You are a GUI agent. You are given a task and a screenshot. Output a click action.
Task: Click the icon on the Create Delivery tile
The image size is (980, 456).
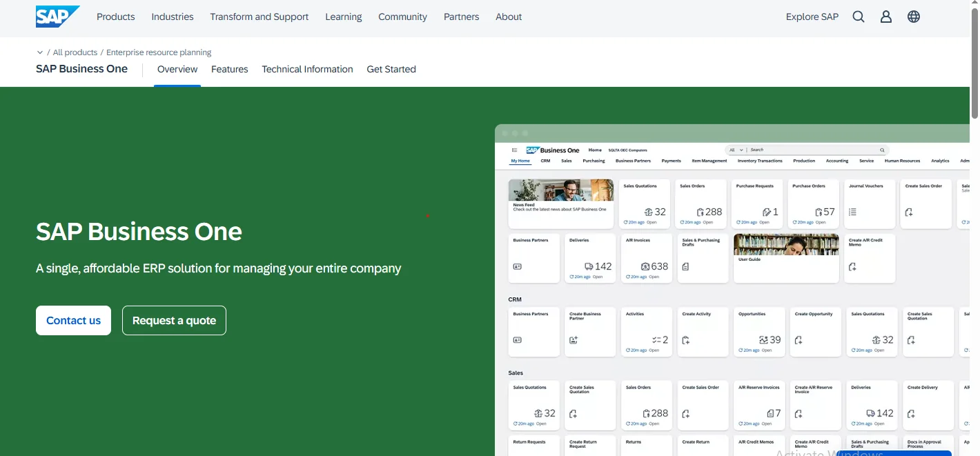[911, 414]
